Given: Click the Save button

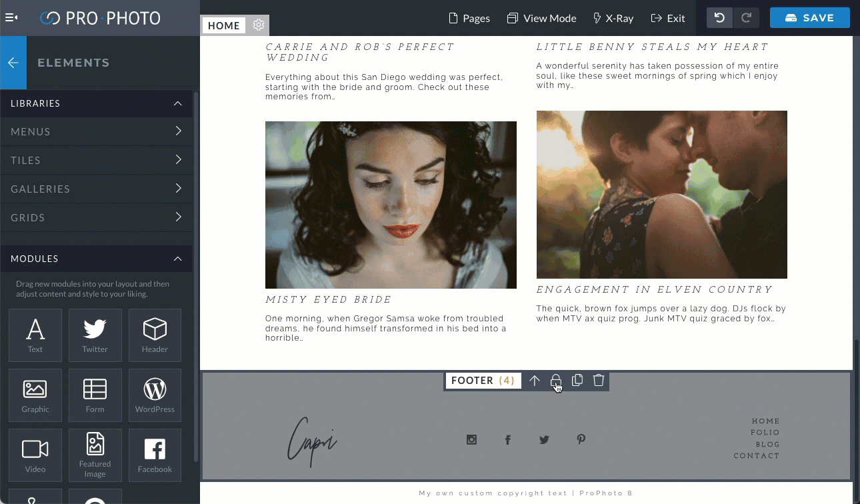Looking at the screenshot, I should point(810,18).
